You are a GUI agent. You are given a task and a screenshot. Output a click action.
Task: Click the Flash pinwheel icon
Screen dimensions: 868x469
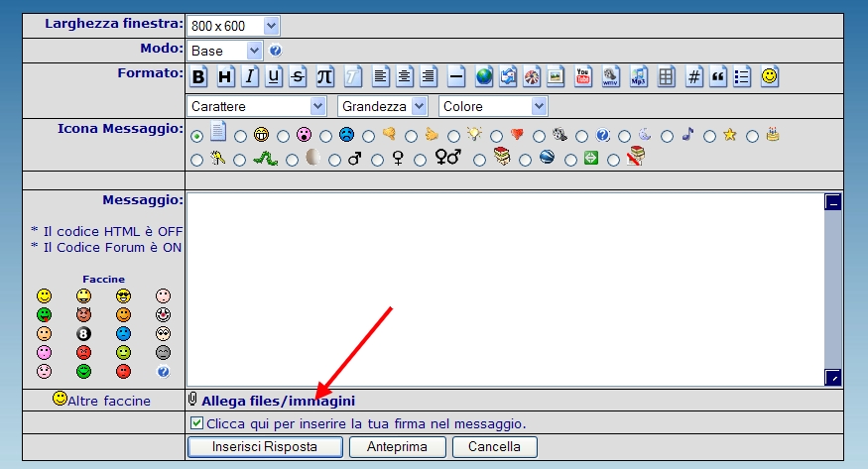pos(532,76)
